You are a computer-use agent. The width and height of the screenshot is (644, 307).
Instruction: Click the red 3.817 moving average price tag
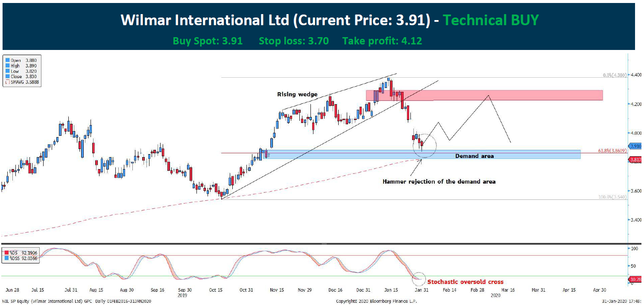[x=635, y=160]
